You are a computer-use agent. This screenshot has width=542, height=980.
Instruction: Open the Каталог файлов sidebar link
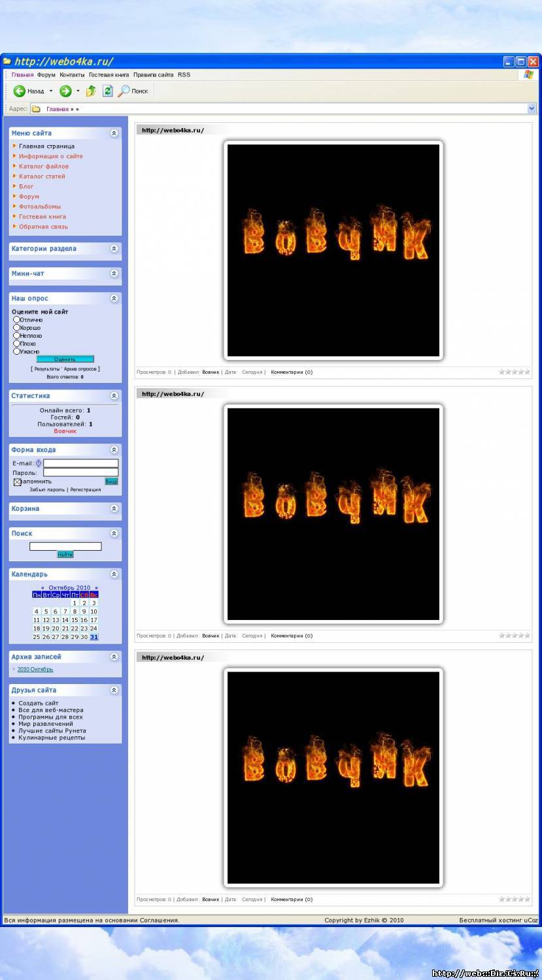[x=43, y=167]
